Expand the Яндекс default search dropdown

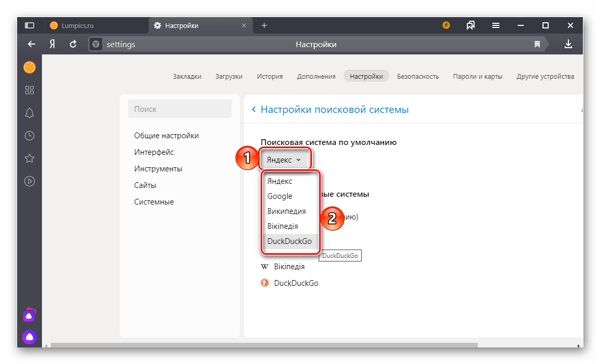point(283,160)
